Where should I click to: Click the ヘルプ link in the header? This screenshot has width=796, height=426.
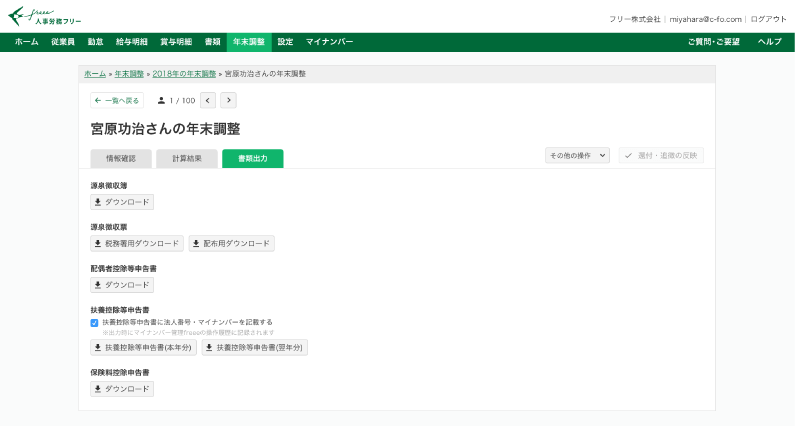point(769,42)
